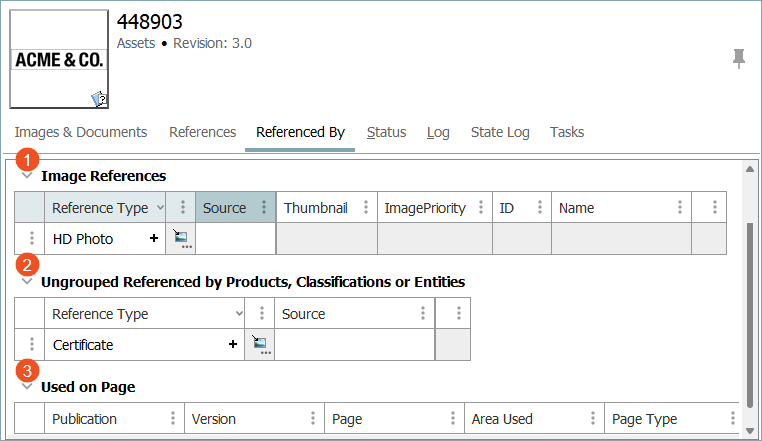Collapse the Used on Page section
Viewport: 762px width, 441px height.
click(x=26, y=387)
